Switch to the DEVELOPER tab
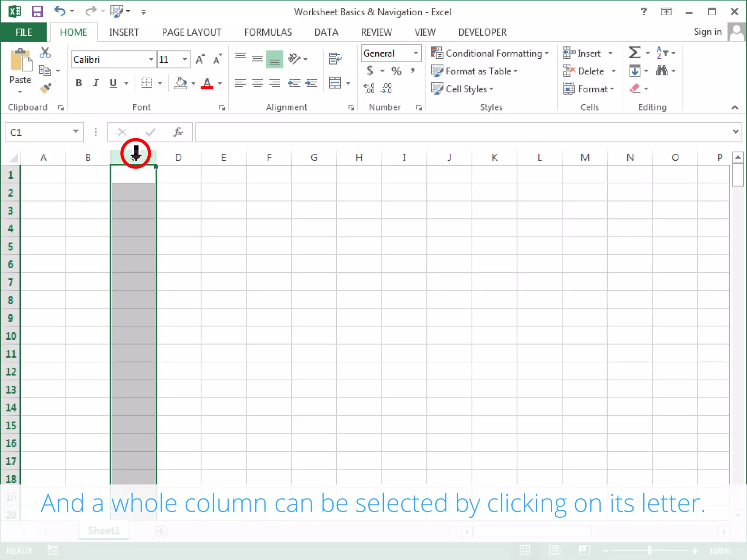This screenshot has width=747, height=560. point(482,32)
